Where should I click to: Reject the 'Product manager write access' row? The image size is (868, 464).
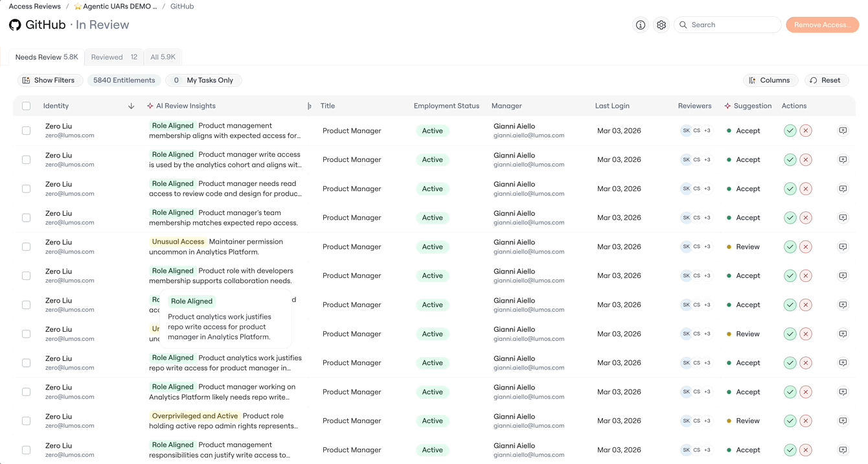806,159
